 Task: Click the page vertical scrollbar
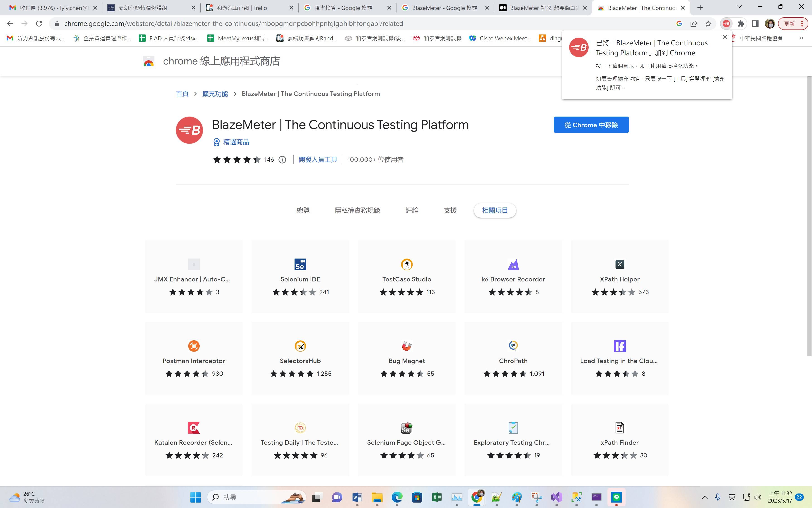click(x=809, y=216)
